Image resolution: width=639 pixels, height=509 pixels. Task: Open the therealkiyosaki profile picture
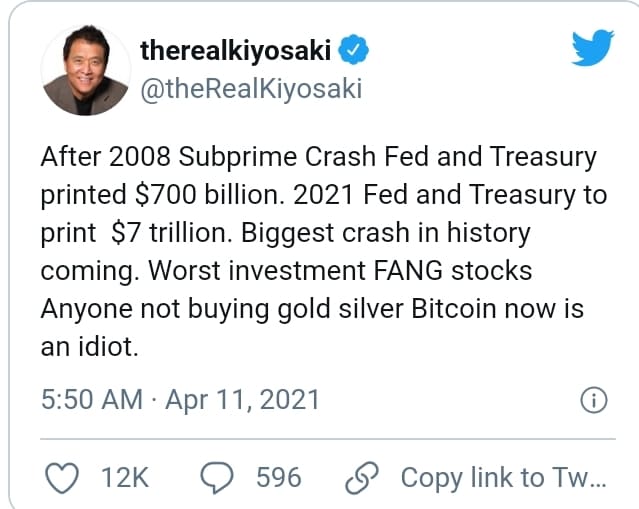click(86, 70)
